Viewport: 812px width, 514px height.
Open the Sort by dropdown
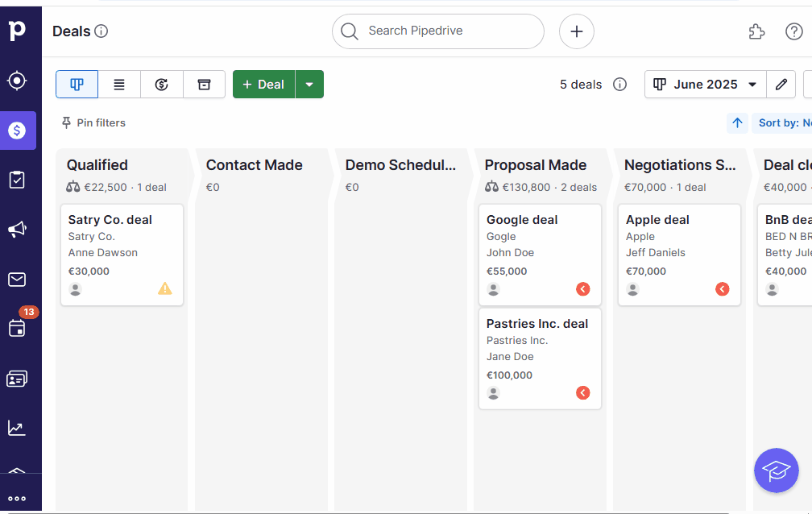782,122
